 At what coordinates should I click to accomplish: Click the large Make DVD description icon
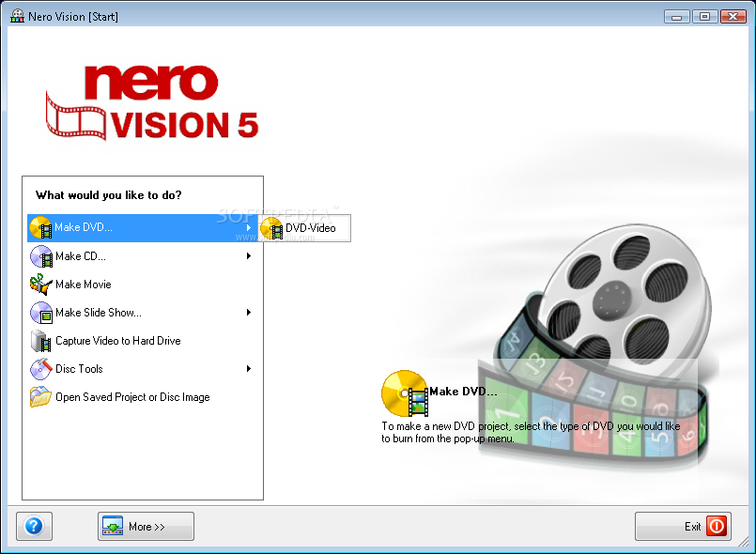click(x=405, y=393)
